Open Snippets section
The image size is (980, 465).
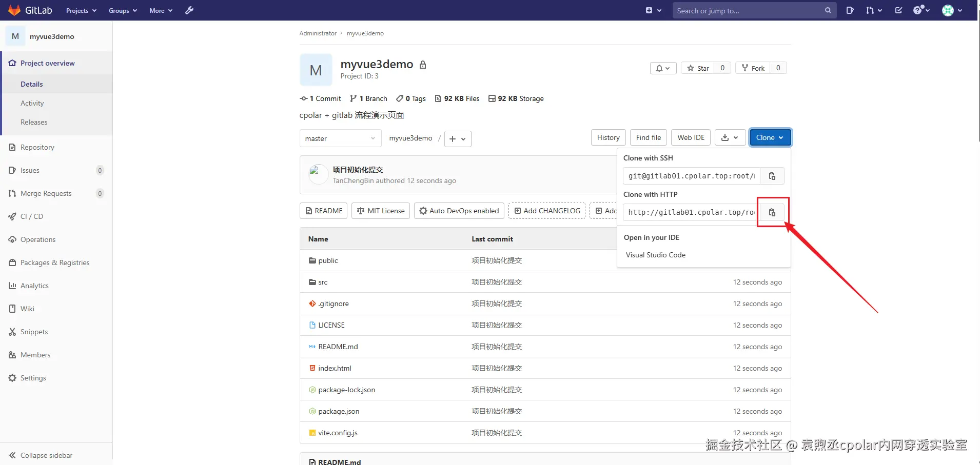coord(34,332)
